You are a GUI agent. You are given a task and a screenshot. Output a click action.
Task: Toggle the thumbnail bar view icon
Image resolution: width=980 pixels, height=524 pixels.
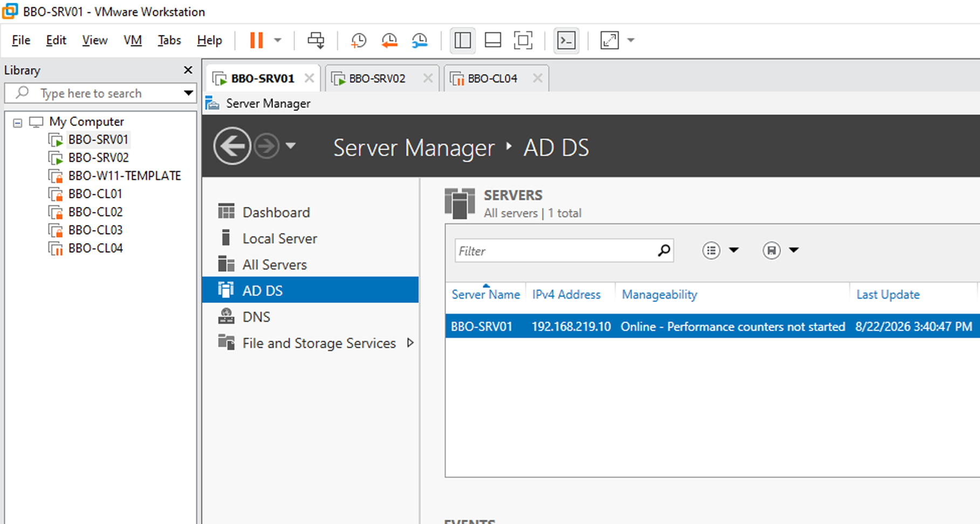point(493,40)
